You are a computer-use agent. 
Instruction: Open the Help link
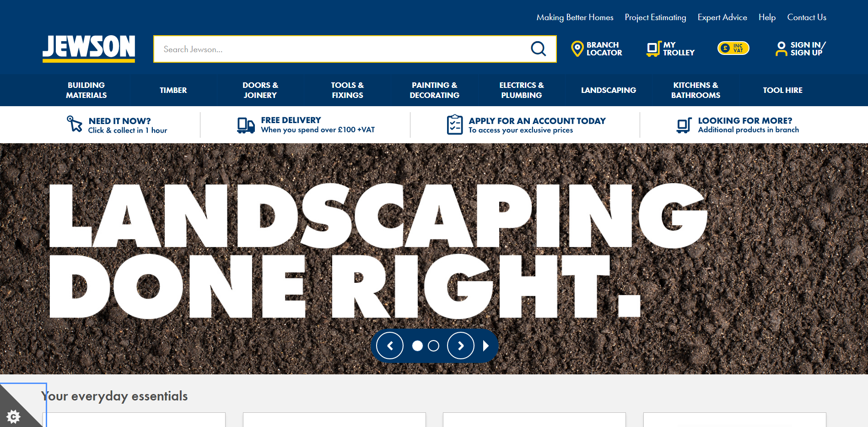pos(767,17)
